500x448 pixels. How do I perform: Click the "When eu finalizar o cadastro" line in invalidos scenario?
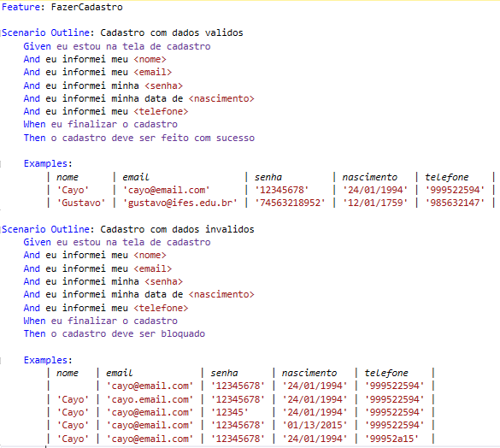(101, 321)
